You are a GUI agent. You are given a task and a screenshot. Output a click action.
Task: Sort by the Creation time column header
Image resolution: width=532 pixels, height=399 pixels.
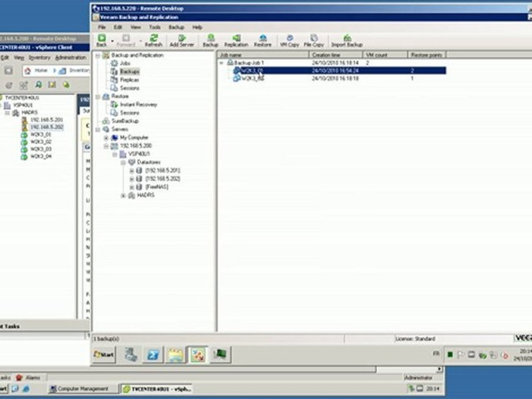pyautogui.click(x=336, y=55)
